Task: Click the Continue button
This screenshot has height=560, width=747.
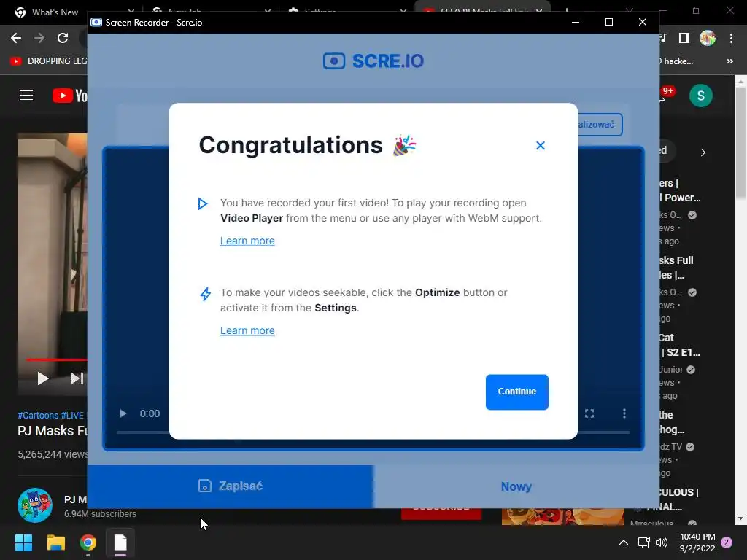Action: point(517,392)
